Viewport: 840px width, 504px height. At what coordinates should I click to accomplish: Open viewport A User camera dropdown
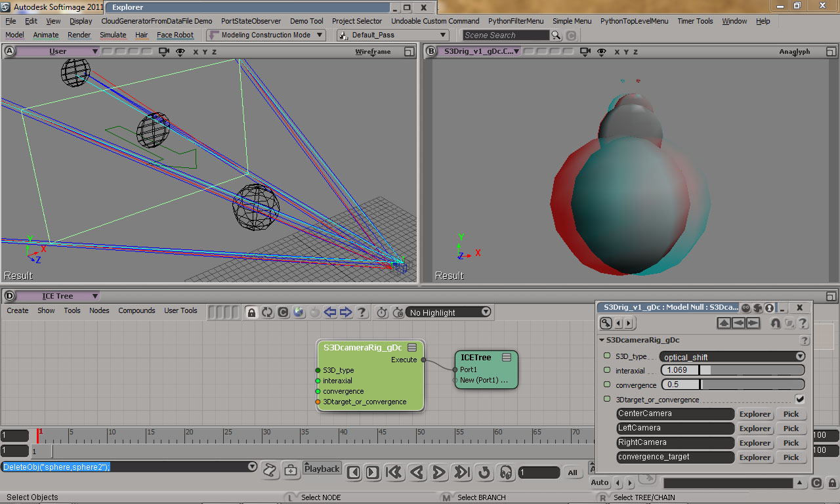click(x=58, y=51)
